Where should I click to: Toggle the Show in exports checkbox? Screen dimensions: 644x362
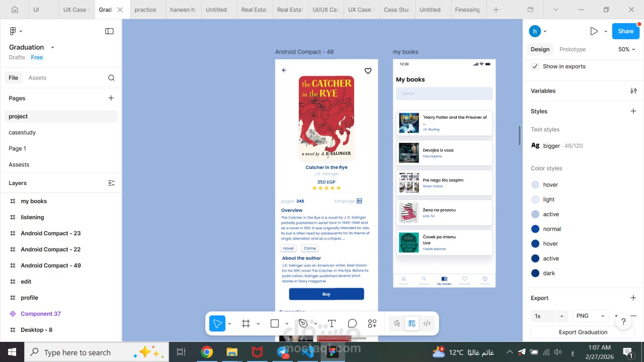point(535,66)
